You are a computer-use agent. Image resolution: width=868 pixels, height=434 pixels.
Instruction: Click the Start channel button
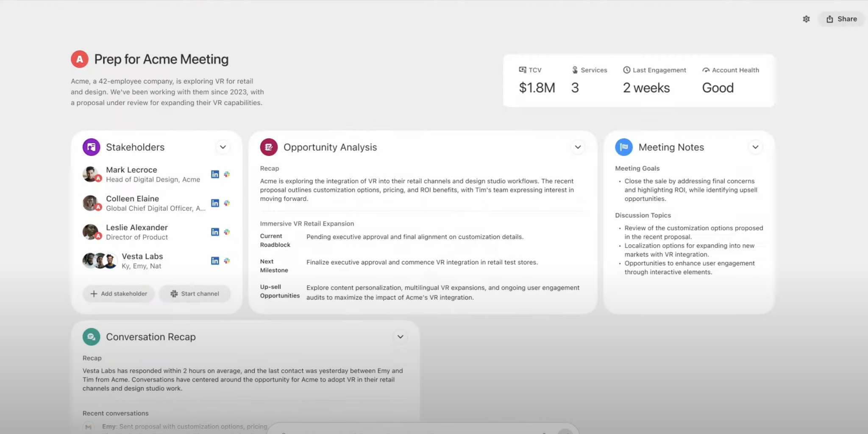195,294
